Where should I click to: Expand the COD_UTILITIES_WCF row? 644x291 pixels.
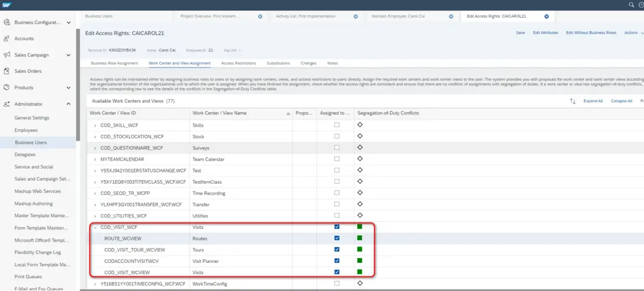[x=95, y=216]
